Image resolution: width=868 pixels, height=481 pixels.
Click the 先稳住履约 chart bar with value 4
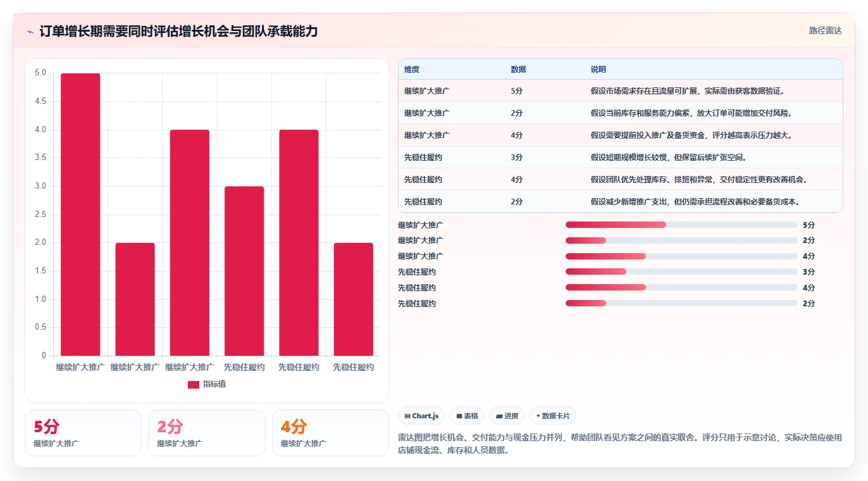point(299,242)
